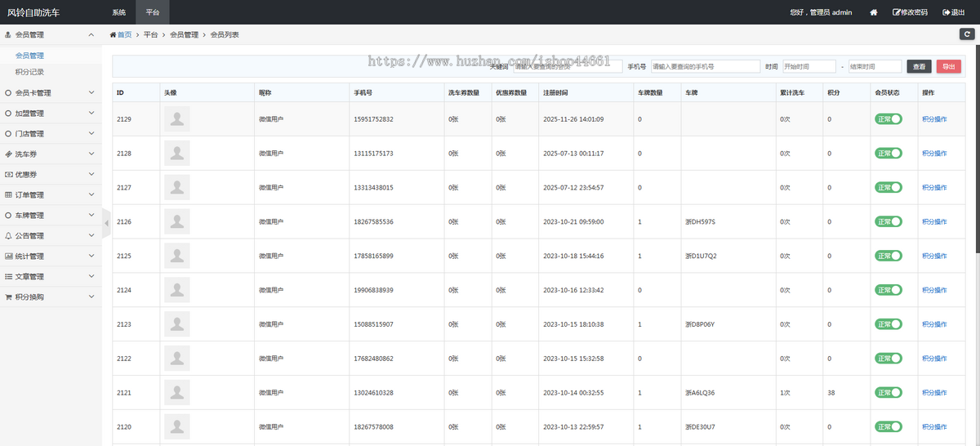Viewport: 980px width, 446px height.
Task: Switch off status toggle for member 2121
Action: [889, 393]
